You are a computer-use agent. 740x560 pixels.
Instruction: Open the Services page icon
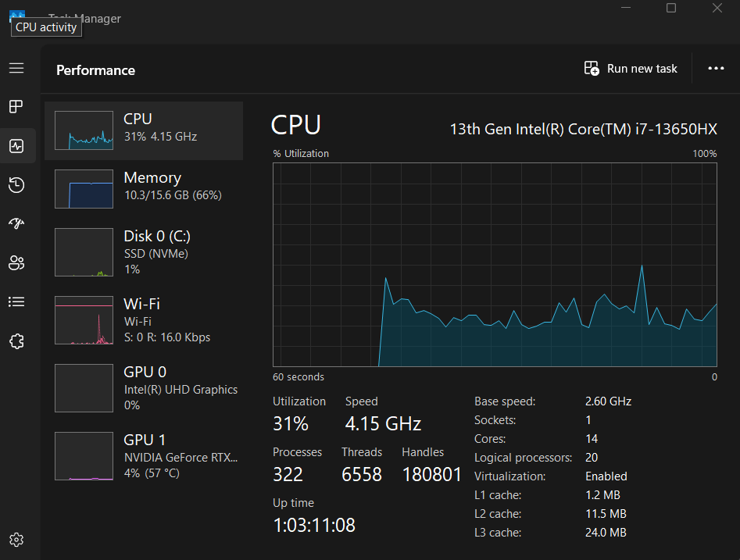(16, 341)
